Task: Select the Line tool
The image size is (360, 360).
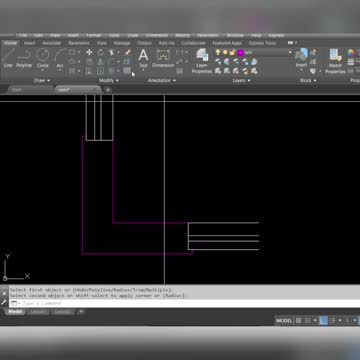Action: (x=8, y=58)
